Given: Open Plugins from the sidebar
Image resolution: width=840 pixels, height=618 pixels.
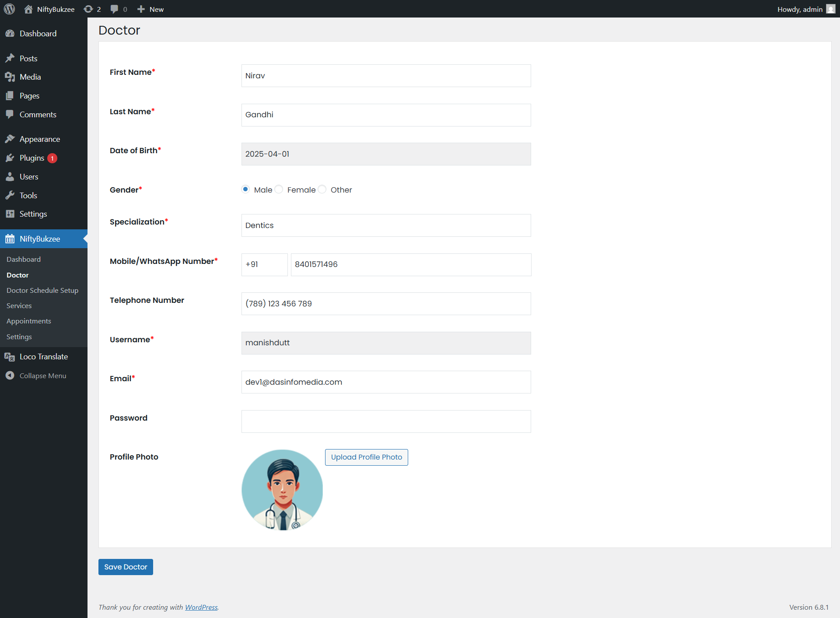Looking at the screenshot, I should (32, 158).
